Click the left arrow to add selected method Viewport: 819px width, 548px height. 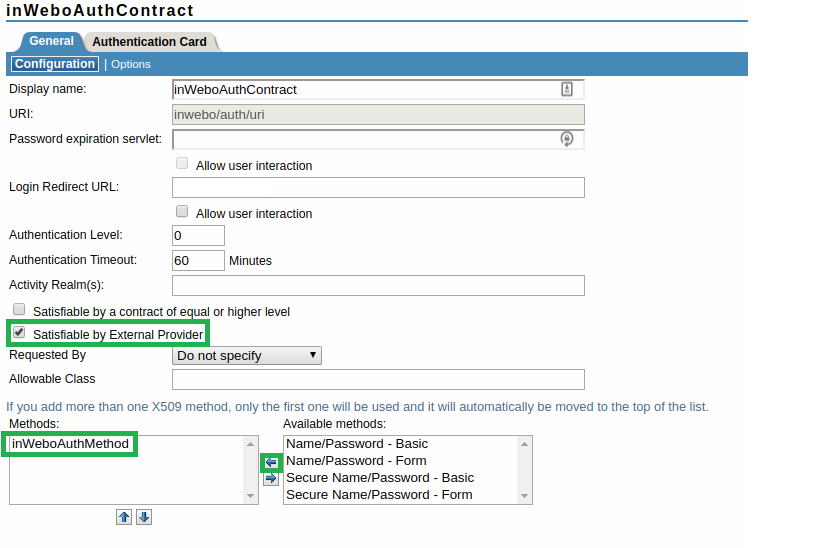click(271, 462)
